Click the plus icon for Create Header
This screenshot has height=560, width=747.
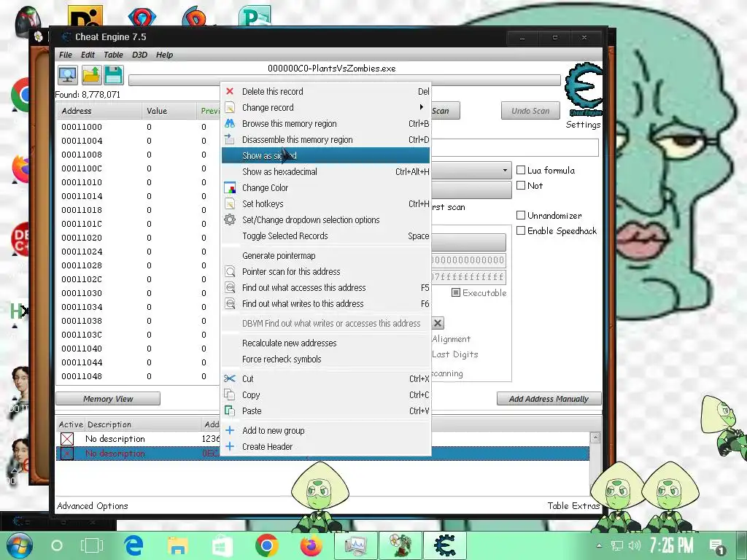tap(230, 446)
